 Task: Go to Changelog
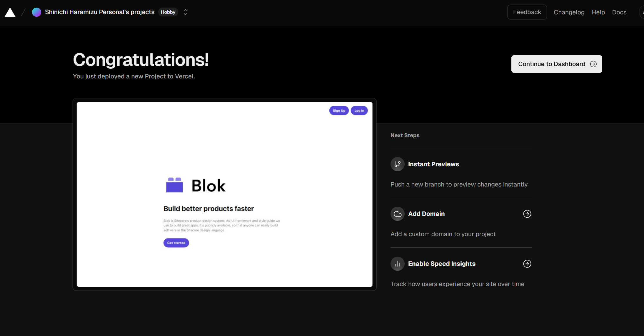569,12
